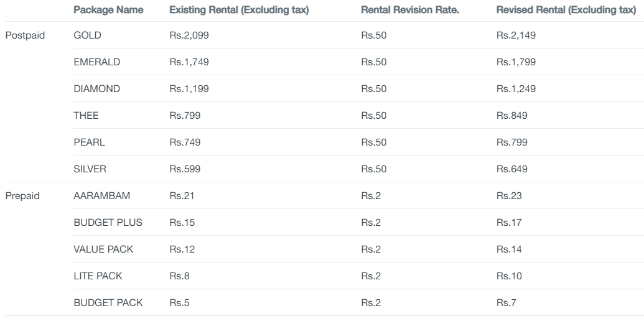This screenshot has height=326, width=644.
Task: Click the Rs.2,149 revised rental value
Action: click(x=516, y=35)
